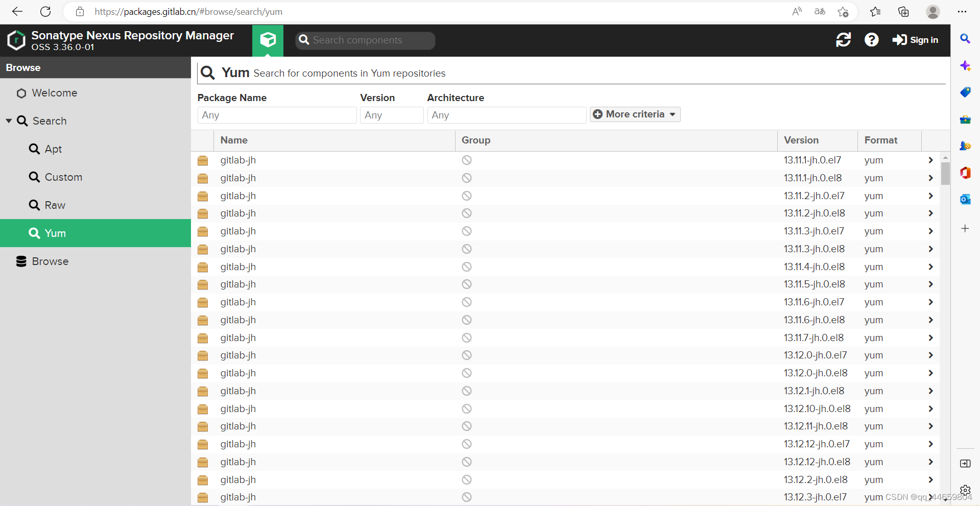The width and height of the screenshot is (980, 506).
Task: Sort by the Group column header
Action: click(x=616, y=140)
